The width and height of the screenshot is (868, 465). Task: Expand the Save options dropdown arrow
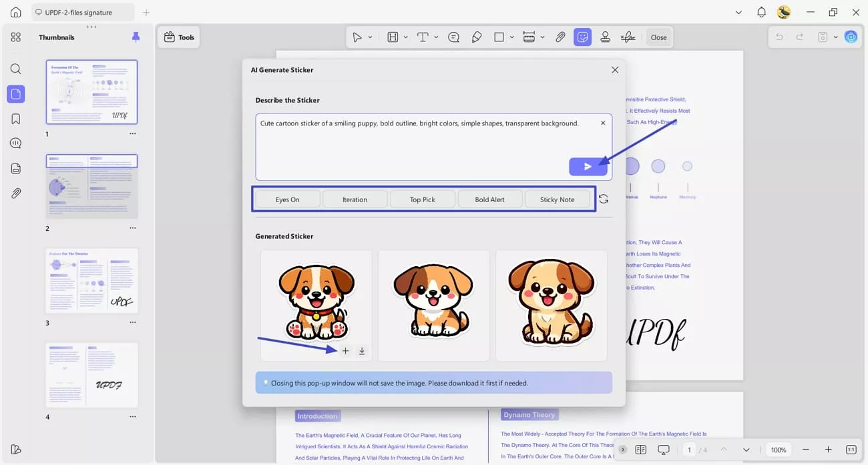(x=835, y=37)
